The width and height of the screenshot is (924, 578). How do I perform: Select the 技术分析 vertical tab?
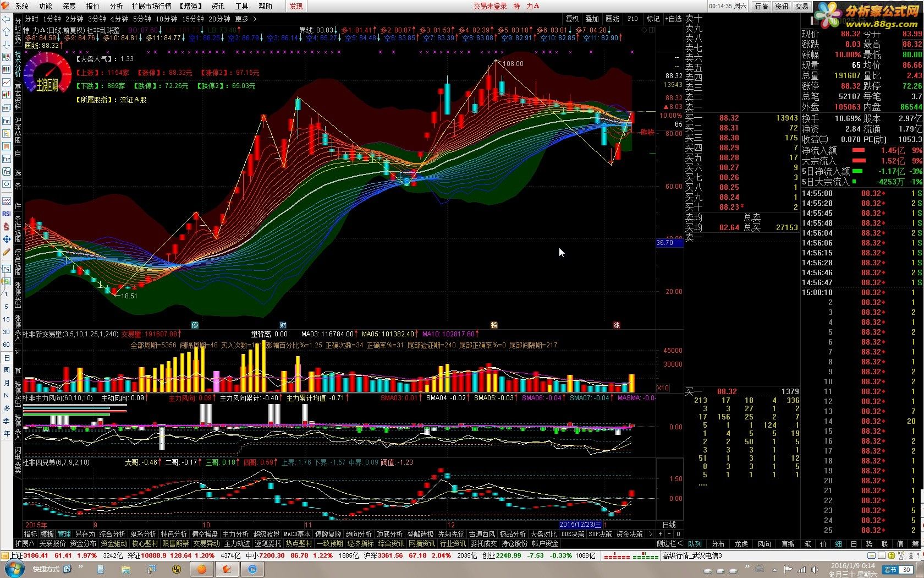18,64
